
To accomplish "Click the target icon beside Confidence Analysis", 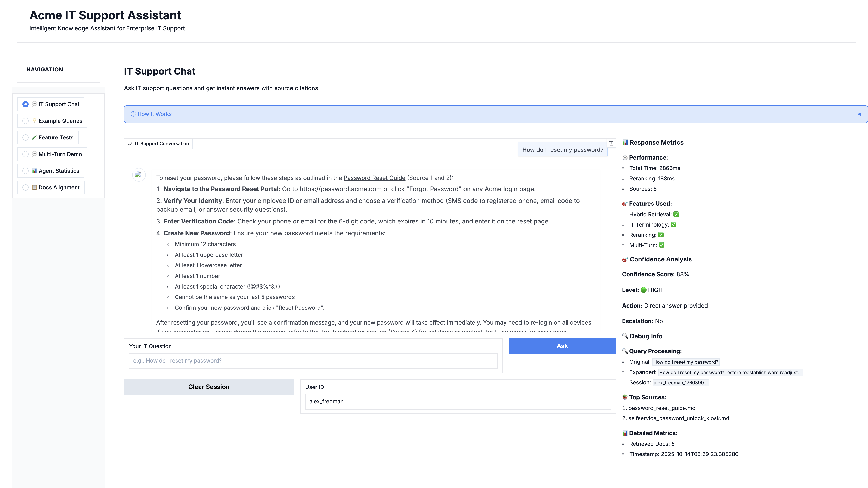I will pyautogui.click(x=625, y=259).
